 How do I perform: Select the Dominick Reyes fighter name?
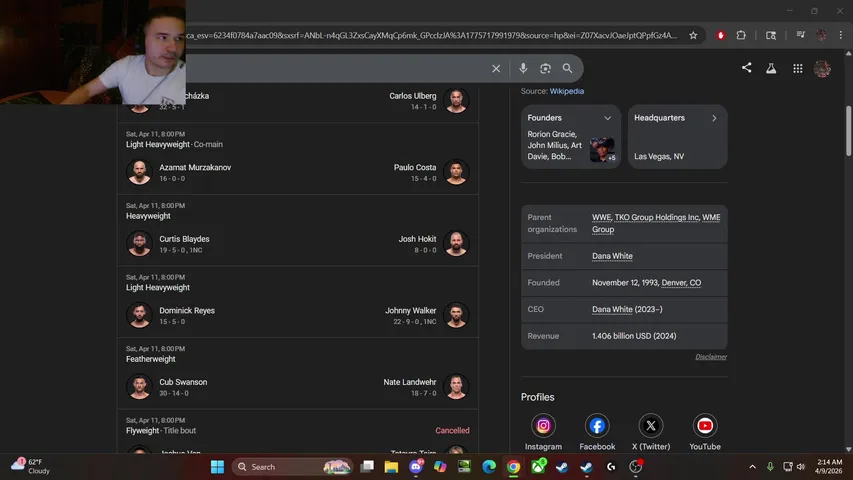click(187, 310)
